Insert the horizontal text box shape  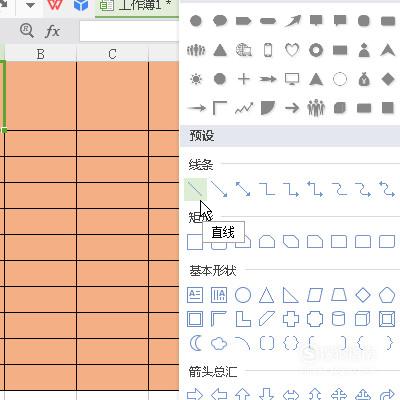(195, 295)
